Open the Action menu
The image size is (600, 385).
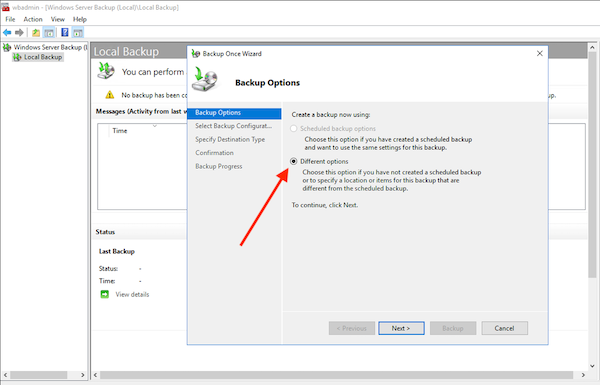pos(33,19)
